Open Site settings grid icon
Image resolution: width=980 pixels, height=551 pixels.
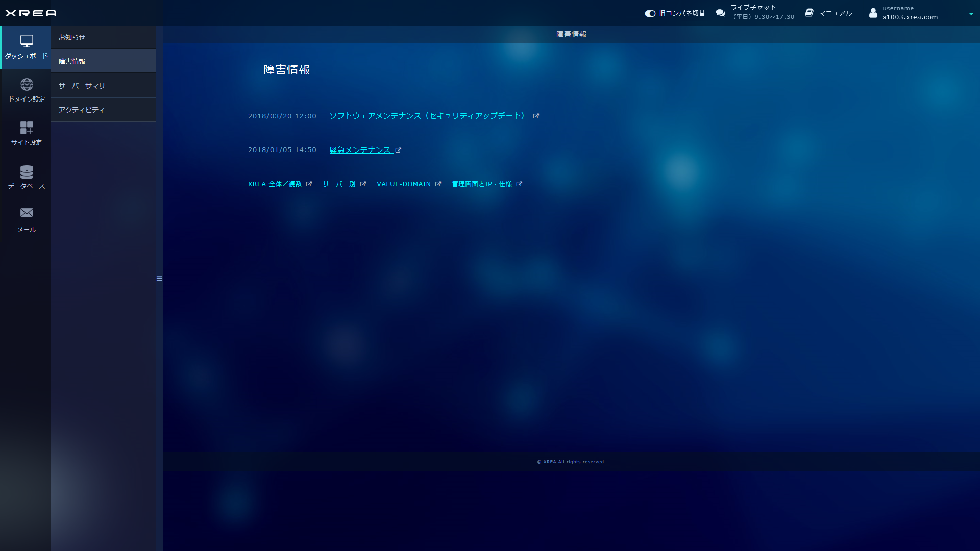27,128
